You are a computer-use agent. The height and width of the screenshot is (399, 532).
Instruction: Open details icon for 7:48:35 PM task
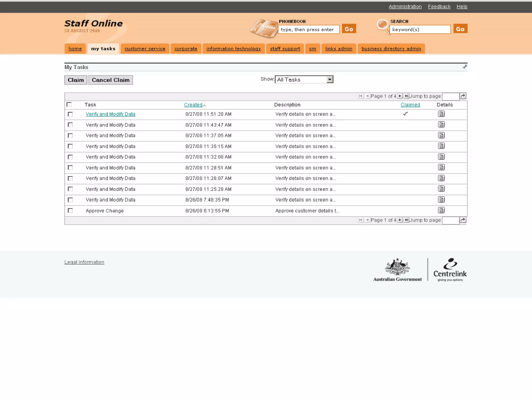coord(441,199)
